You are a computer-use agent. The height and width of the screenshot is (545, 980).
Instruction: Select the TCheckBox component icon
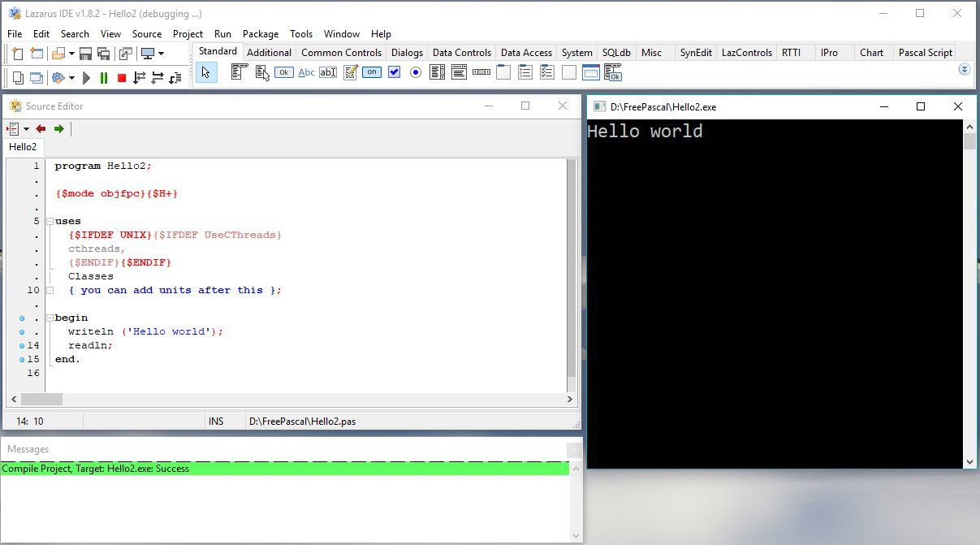coord(394,72)
